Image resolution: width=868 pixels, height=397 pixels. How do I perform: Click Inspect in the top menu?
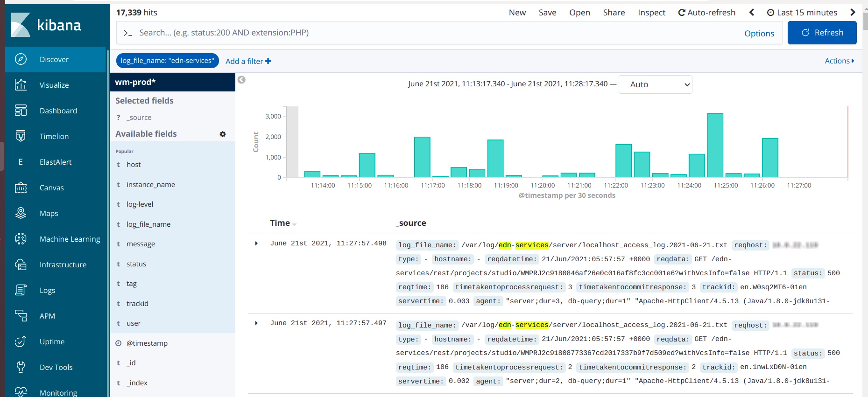click(x=651, y=13)
